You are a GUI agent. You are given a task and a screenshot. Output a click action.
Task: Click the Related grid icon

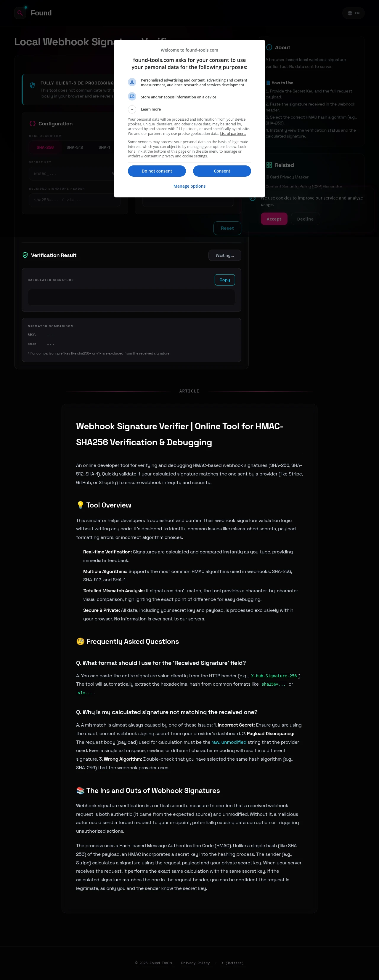pos(269,165)
